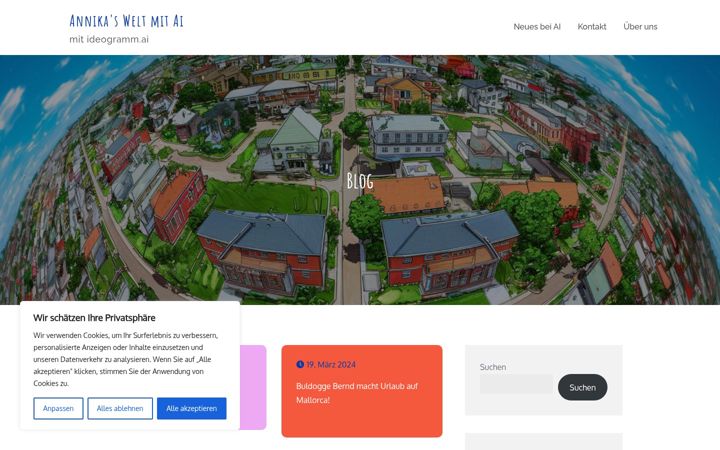Image resolution: width=720 pixels, height=450 pixels.
Task: Go to the Kontakt page
Action: [x=591, y=27]
